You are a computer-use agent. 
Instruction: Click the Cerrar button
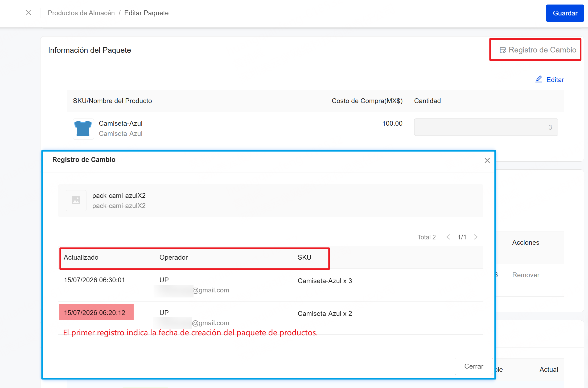coord(474,366)
